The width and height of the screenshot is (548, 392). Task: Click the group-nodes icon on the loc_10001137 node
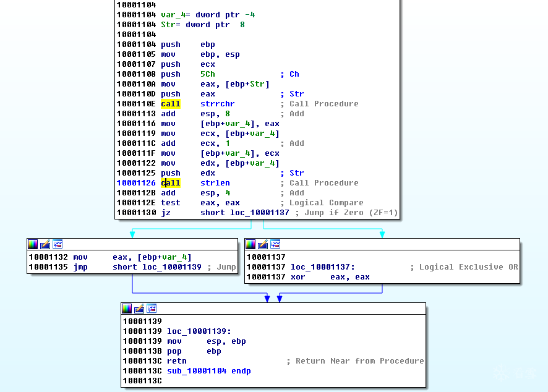click(275, 244)
